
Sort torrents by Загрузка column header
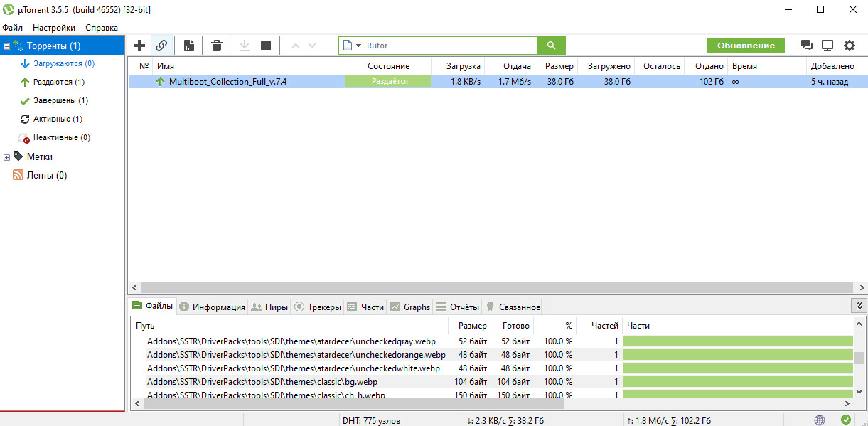[x=459, y=65]
